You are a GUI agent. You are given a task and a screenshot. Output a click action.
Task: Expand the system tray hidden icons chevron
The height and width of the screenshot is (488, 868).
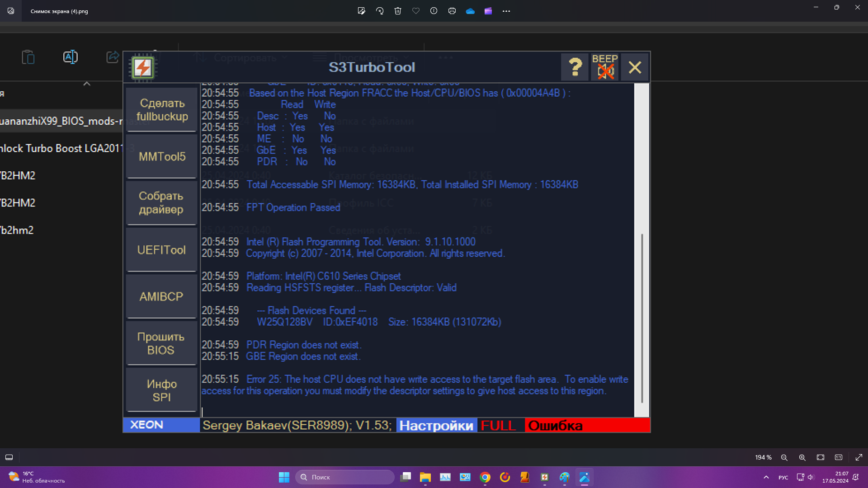[766, 477]
